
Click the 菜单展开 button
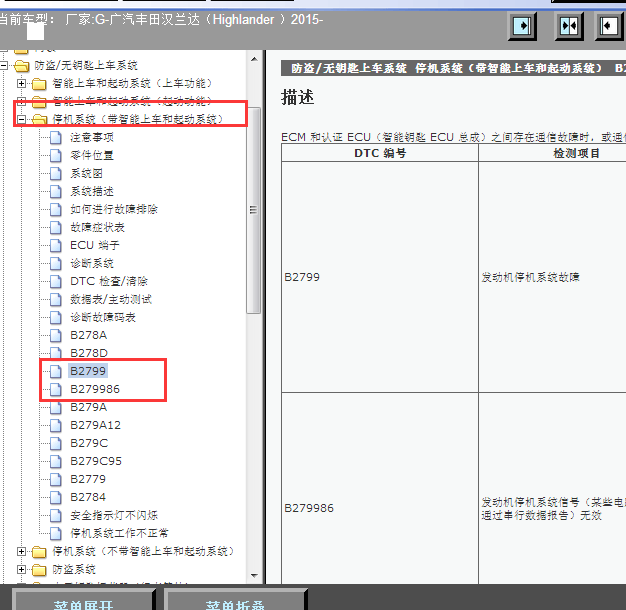pyautogui.click(x=83, y=600)
